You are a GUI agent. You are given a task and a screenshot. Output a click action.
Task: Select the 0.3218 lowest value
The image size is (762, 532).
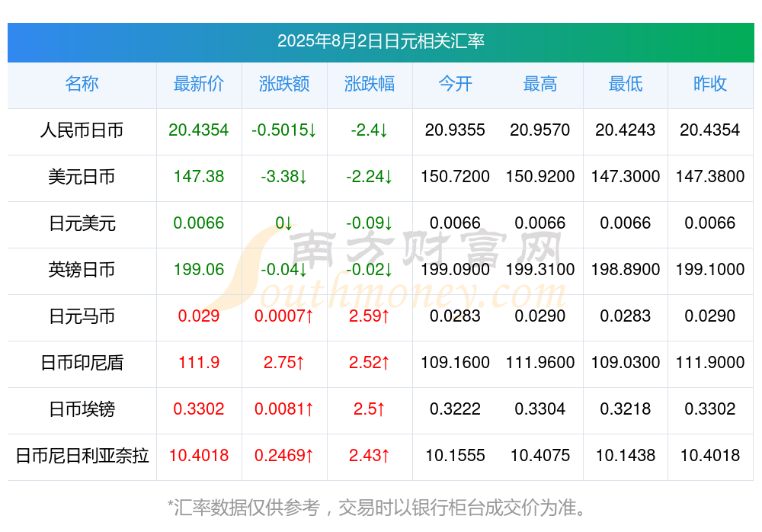626,409
